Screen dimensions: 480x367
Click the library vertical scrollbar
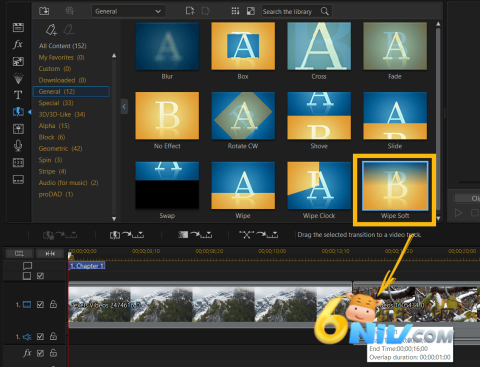438,118
